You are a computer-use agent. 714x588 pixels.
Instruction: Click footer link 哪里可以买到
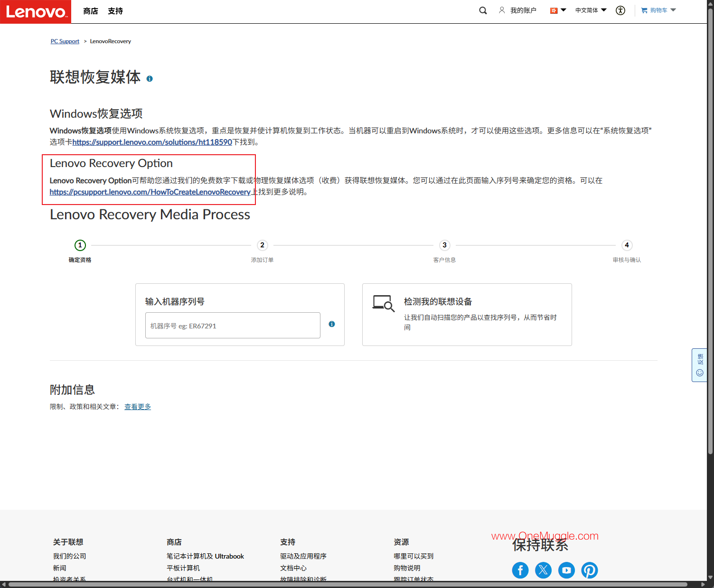[x=413, y=556]
